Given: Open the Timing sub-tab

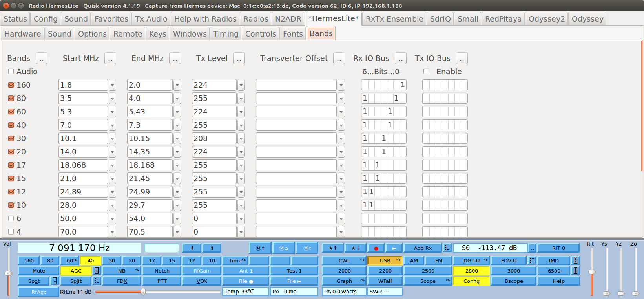Looking at the screenshot, I should (226, 34).
